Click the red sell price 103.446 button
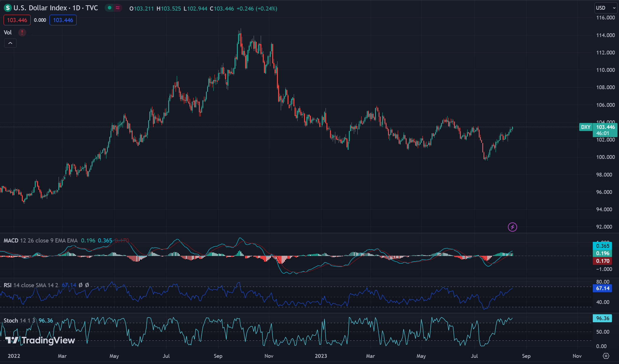The height and width of the screenshot is (364, 619). [17, 20]
